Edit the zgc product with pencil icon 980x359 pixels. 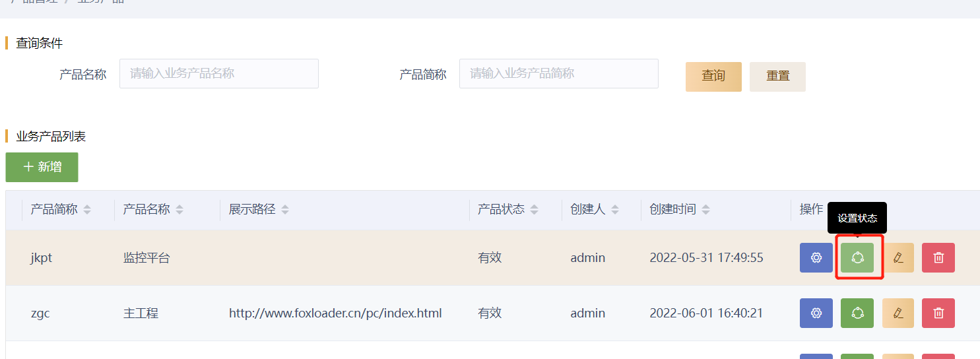(898, 313)
